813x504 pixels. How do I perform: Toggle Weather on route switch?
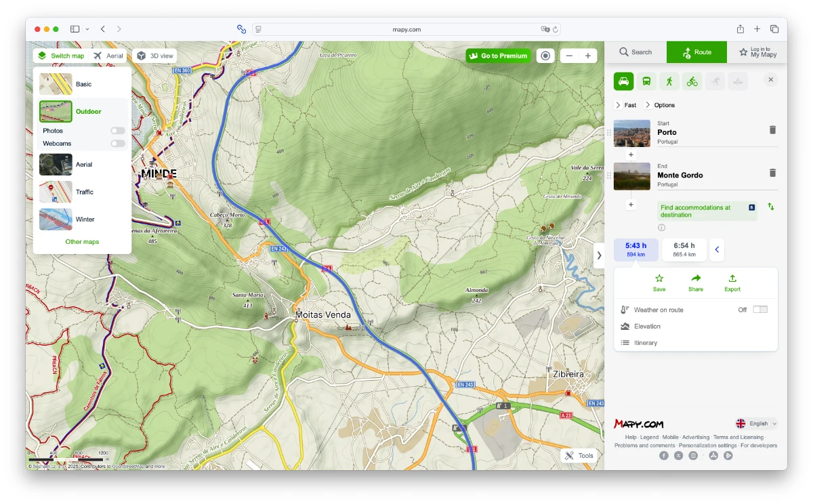(760, 310)
